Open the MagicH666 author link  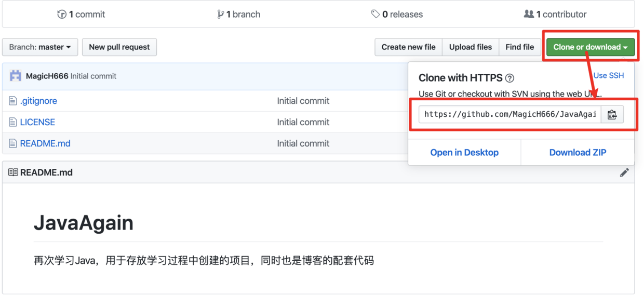pos(47,76)
